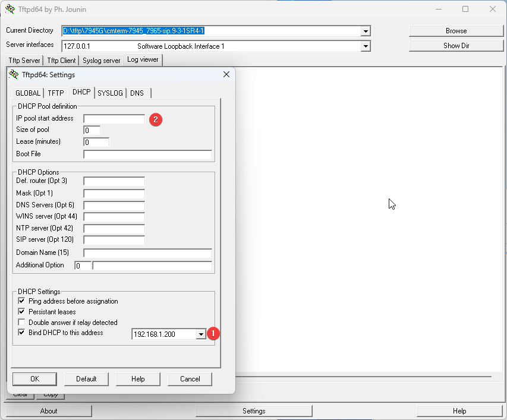Open the Current Directory dropdown list
This screenshot has height=420, width=507.
[366, 31]
